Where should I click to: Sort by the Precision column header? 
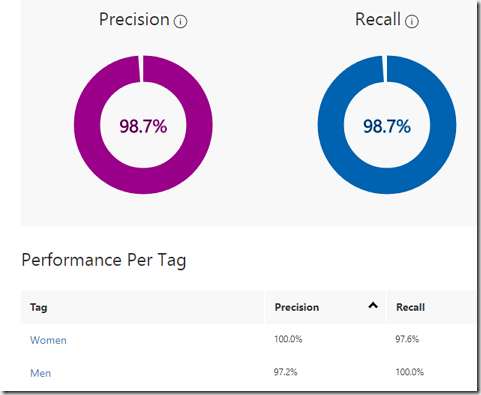pyautogui.click(x=297, y=307)
